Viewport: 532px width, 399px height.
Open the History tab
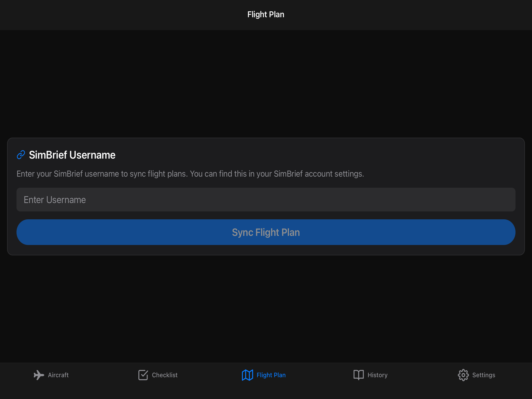[x=370, y=375]
